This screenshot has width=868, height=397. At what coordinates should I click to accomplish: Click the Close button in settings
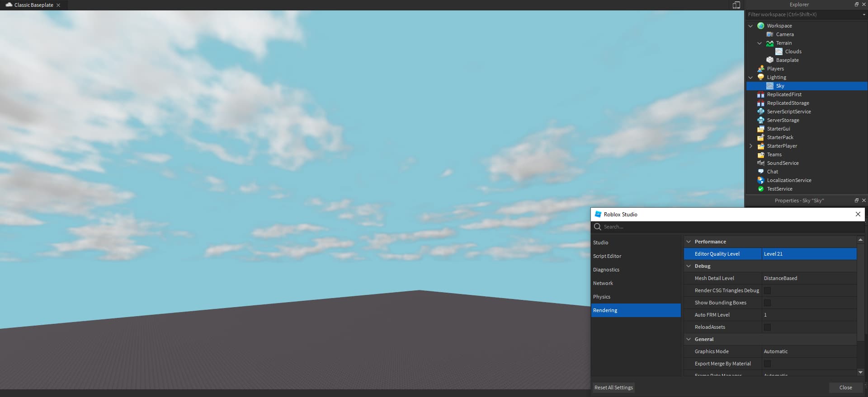845,388
